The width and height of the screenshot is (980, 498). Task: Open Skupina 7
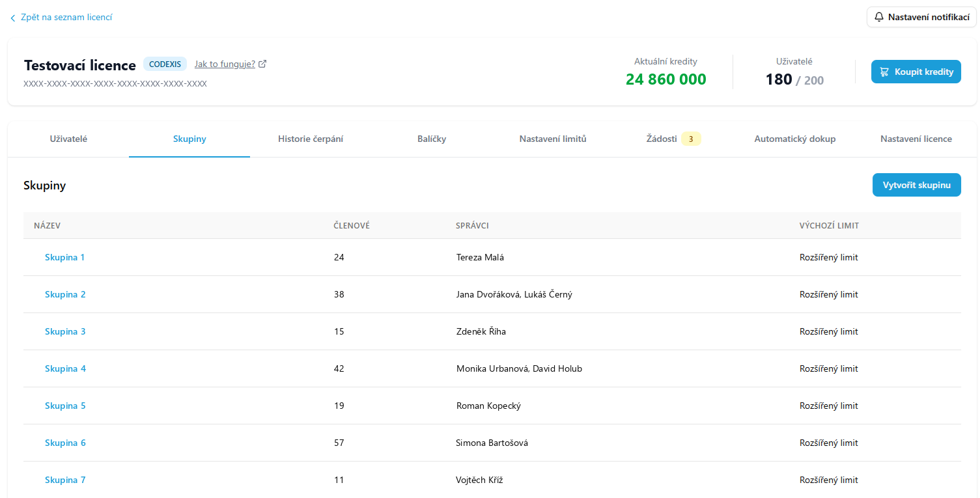(65, 480)
